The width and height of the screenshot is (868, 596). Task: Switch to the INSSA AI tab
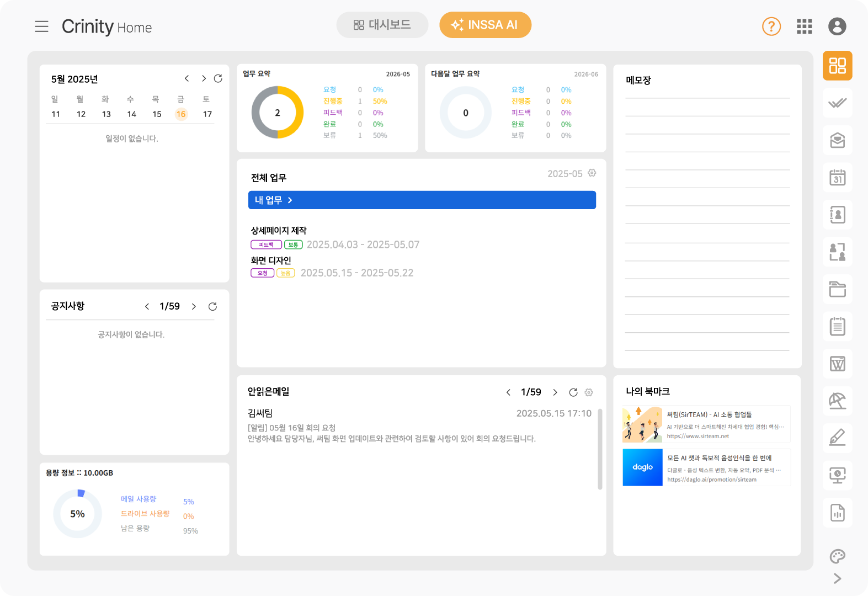485,25
